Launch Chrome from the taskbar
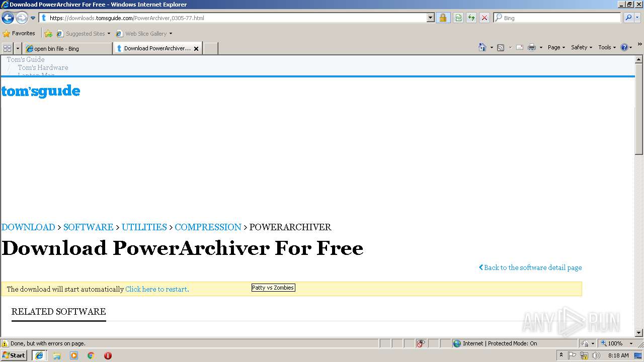644x362 pixels. click(91, 355)
